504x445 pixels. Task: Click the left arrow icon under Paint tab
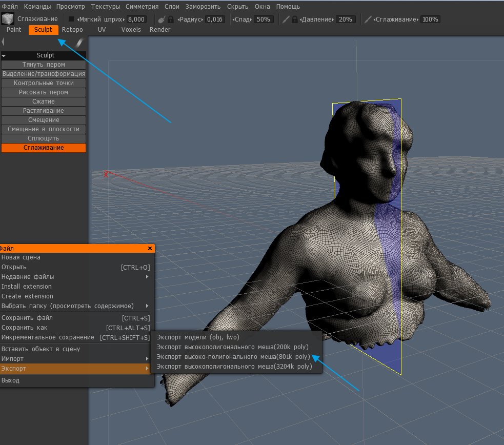[3, 42]
